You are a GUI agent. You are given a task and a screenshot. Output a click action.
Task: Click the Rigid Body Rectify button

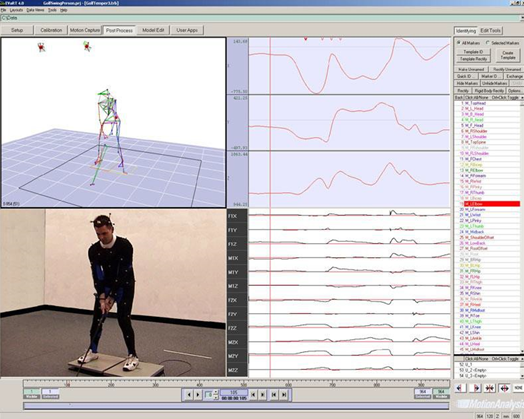pyautogui.click(x=489, y=91)
